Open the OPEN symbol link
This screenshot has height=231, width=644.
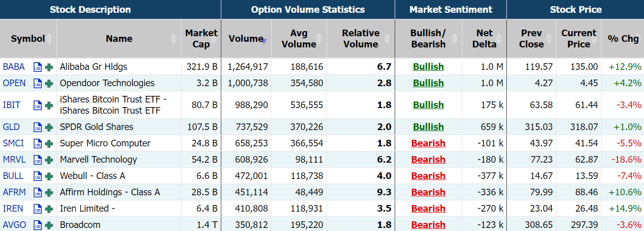tap(14, 83)
